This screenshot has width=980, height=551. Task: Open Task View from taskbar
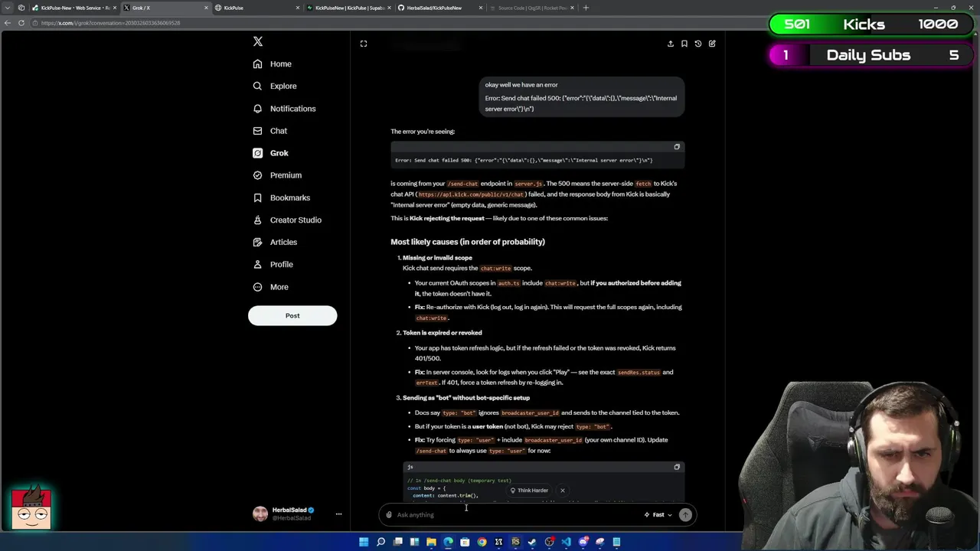coord(397,542)
